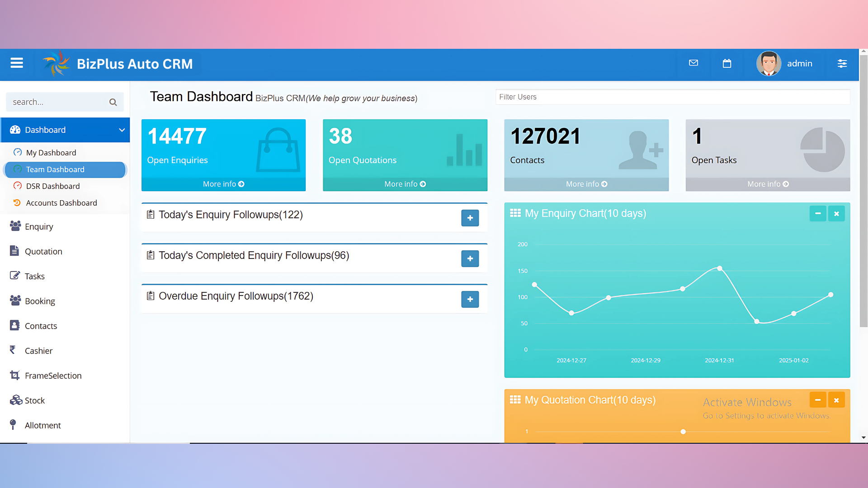The width and height of the screenshot is (868, 488).
Task: Open More info for Contacts
Action: (586, 184)
